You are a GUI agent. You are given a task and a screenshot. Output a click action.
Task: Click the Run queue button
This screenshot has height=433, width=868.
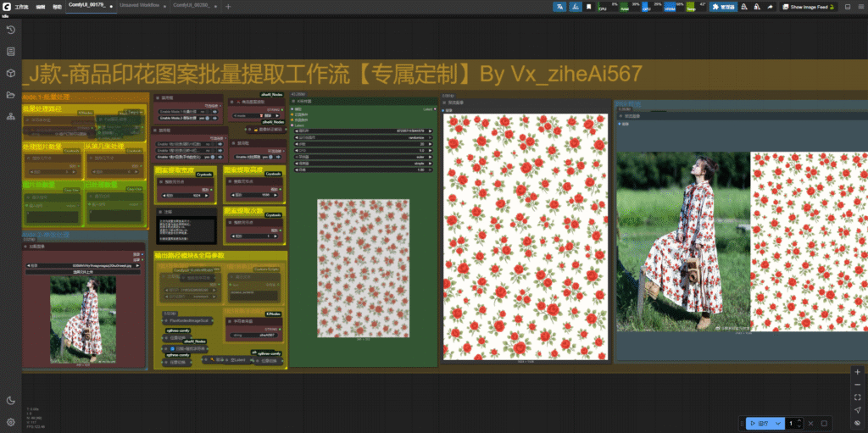[759, 423]
